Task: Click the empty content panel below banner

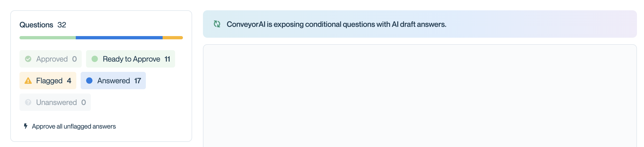Action: pos(420,96)
